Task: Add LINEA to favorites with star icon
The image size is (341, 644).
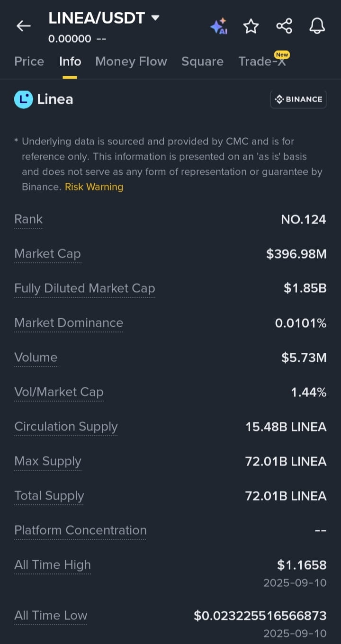Action: [251, 26]
